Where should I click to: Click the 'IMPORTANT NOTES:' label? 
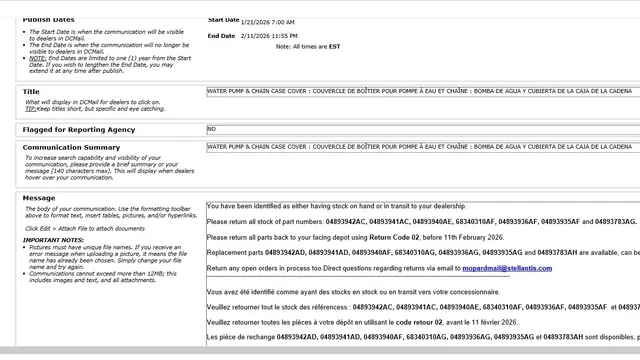(53, 240)
